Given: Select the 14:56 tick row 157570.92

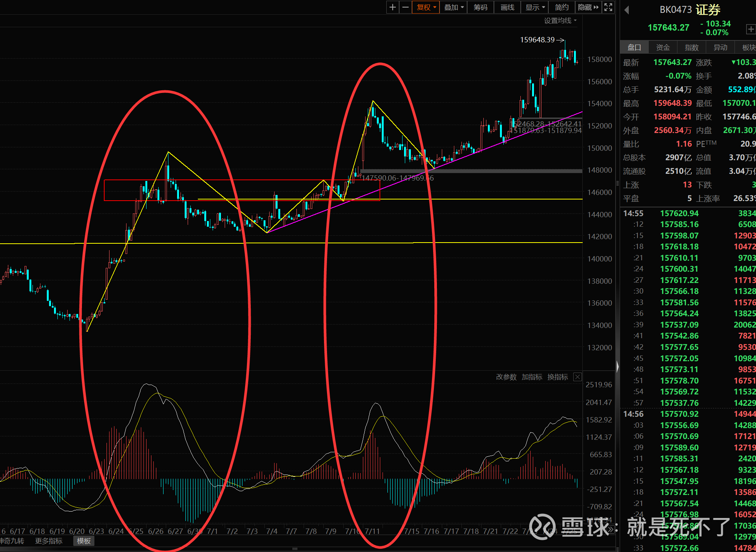Looking at the screenshot, I should [x=688, y=414].
